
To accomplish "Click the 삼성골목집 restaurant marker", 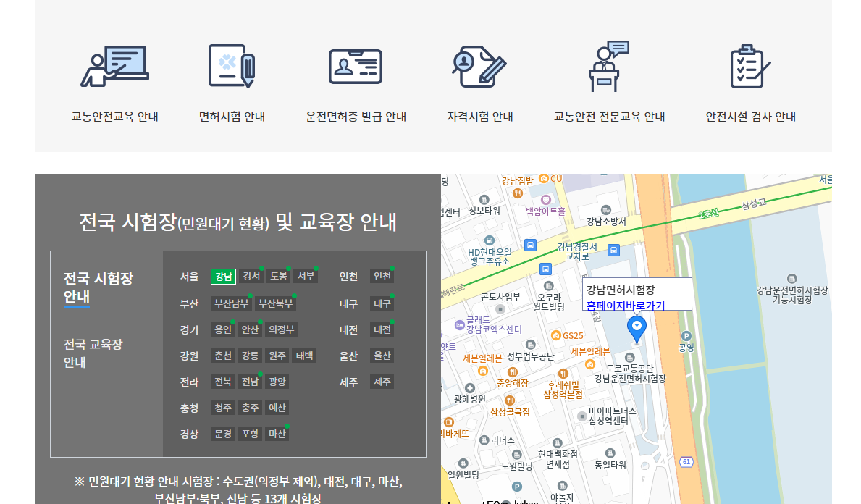I will (510, 400).
